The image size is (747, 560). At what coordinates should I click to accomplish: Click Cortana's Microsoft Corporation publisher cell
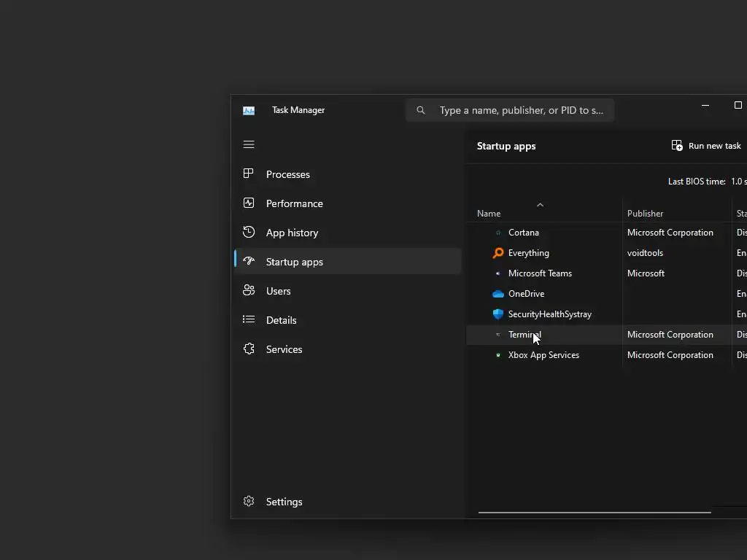point(670,233)
